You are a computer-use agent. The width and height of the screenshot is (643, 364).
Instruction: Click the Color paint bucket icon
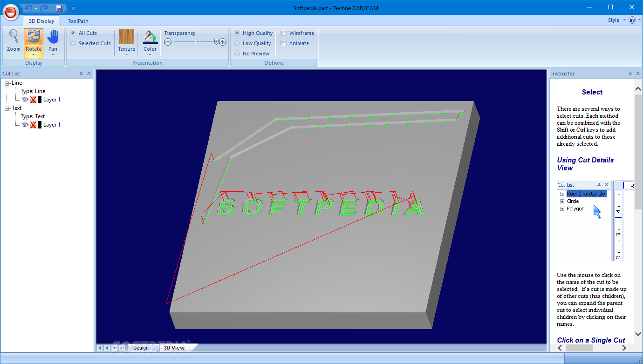[150, 37]
